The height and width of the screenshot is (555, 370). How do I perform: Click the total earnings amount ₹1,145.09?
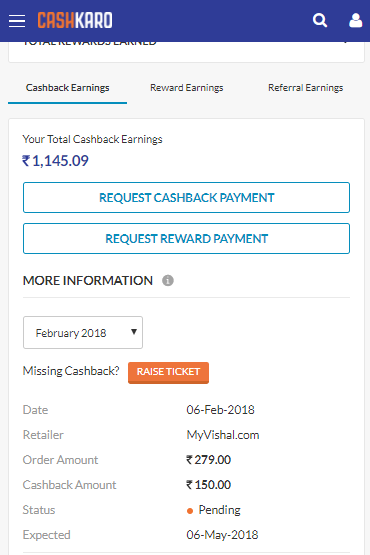coord(55,161)
